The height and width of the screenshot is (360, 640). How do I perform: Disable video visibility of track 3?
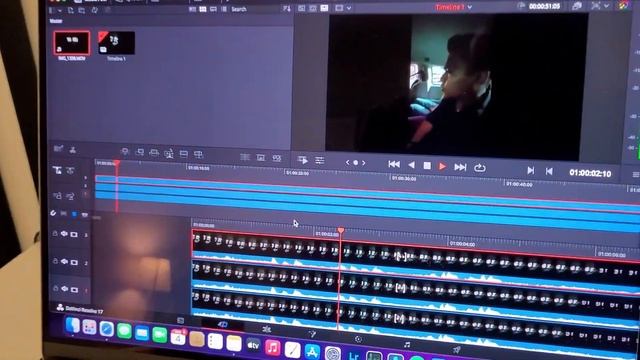pos(74,235)
